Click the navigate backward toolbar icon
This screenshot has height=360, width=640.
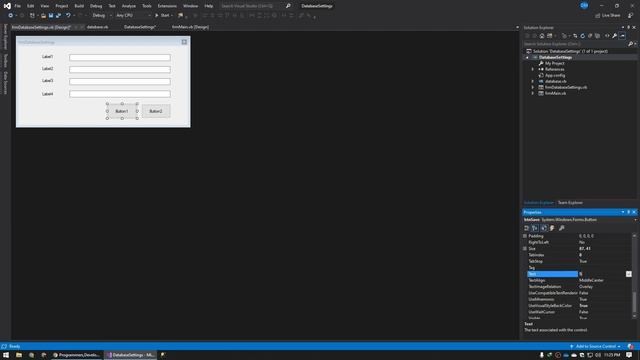pos(11,16)
